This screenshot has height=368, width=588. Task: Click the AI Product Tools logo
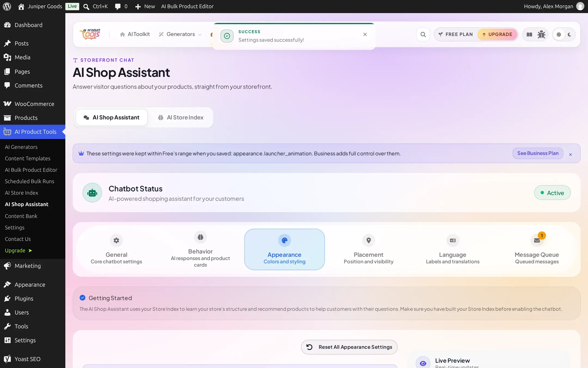90,34
